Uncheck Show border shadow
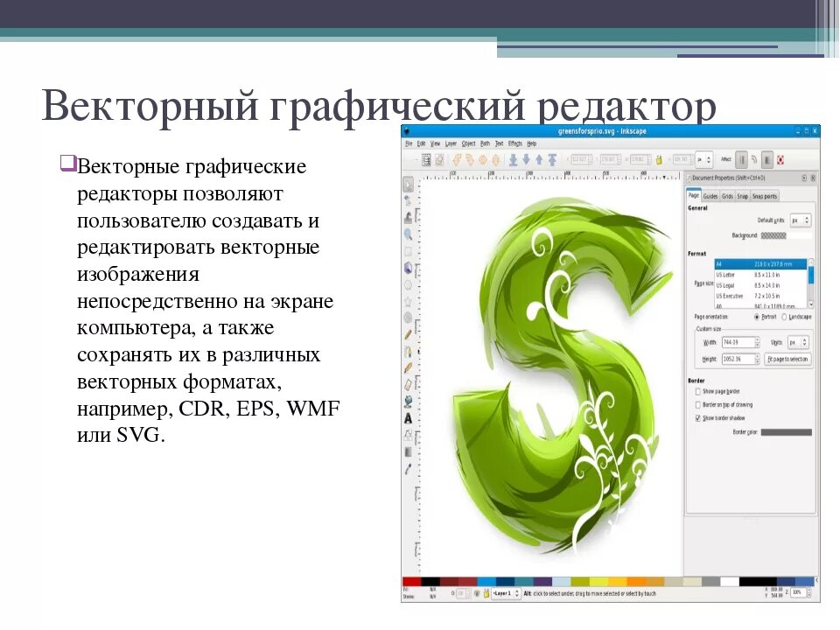This screenshot has height=630, width=840. [697, 418]
